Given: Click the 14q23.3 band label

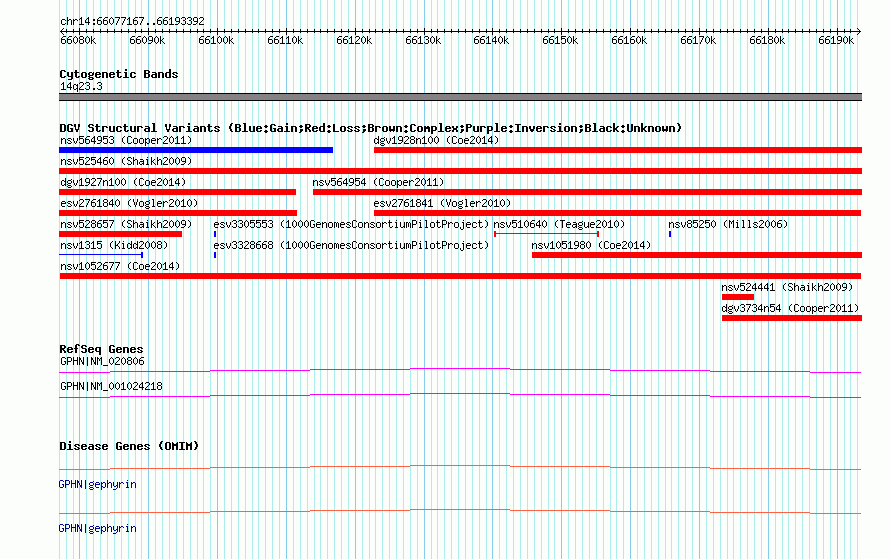Looking at the screenshot, I should 81,86.
